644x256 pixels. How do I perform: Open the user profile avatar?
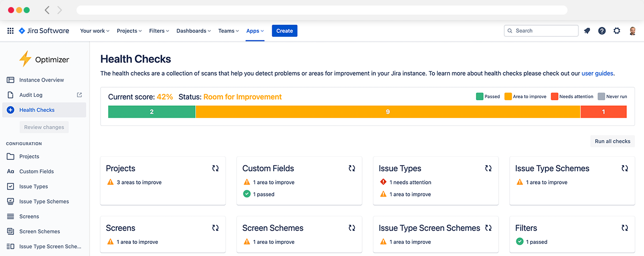632,31
